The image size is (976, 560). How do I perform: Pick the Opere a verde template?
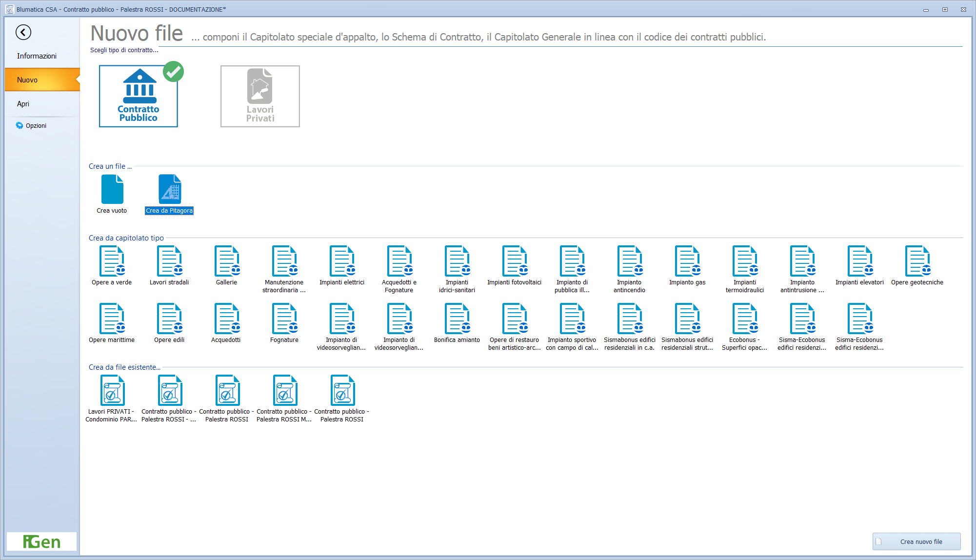tap(112, 266)
